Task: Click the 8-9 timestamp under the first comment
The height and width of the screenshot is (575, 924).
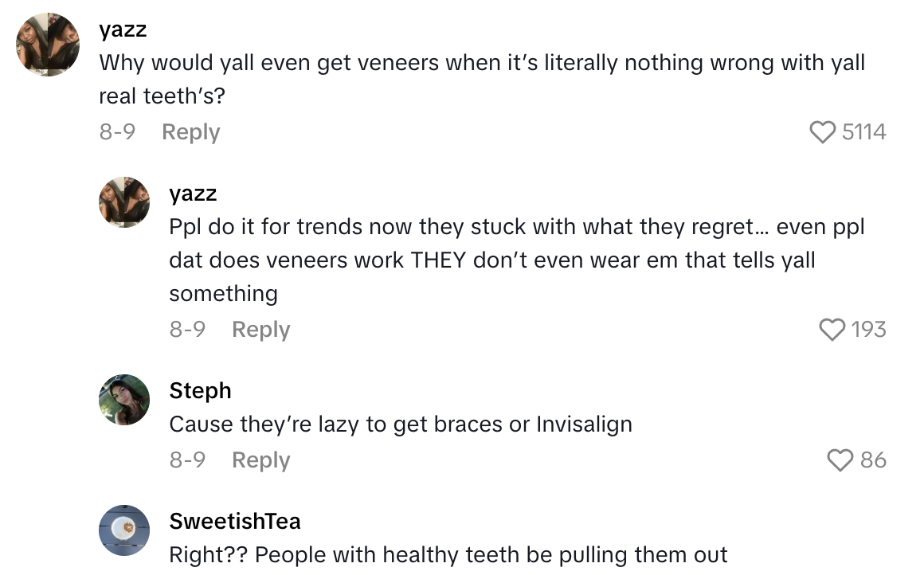Action: [x=117, y=132]
